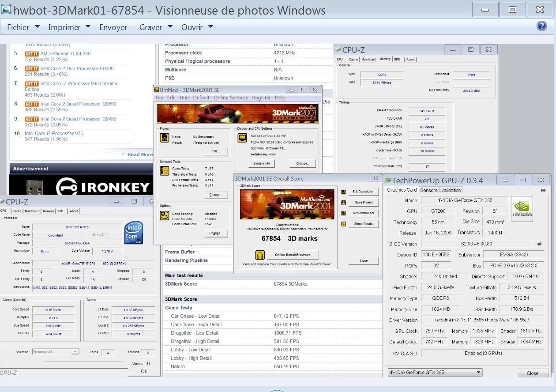Click the Close button in GPU-Z
This screenshot has height=392, width=556.
[533, 373]
